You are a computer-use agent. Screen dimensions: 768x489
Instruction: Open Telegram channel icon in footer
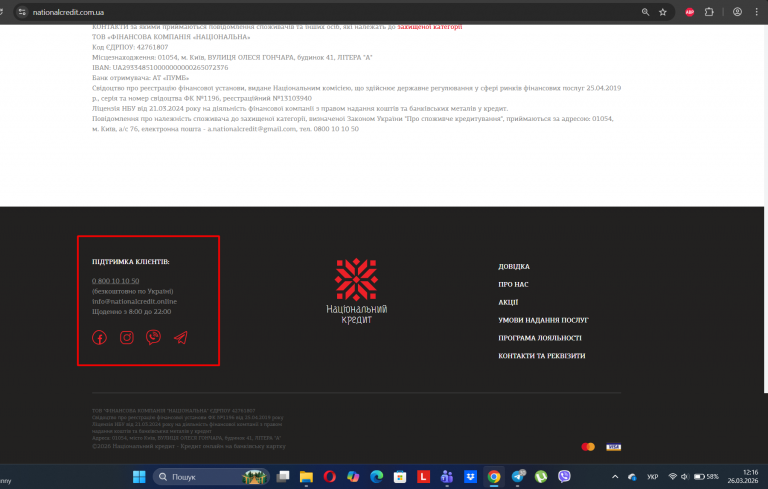(181, 338)
